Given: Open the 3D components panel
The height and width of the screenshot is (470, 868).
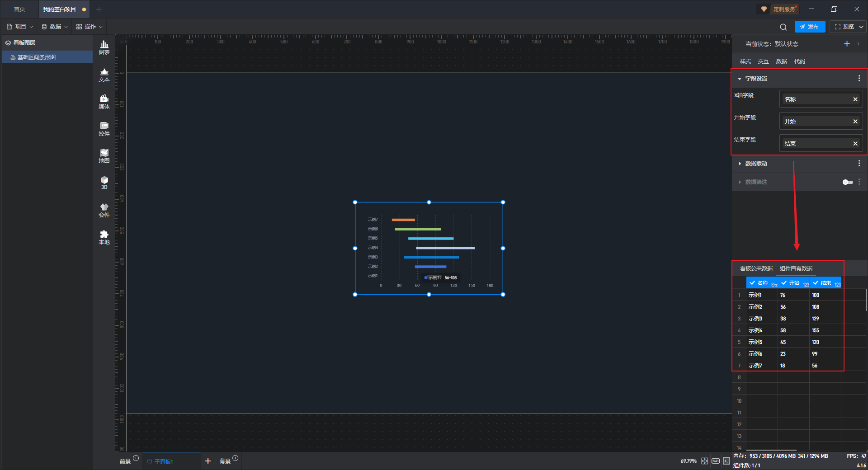Looking at the screenshot, I should pos(104,183).
